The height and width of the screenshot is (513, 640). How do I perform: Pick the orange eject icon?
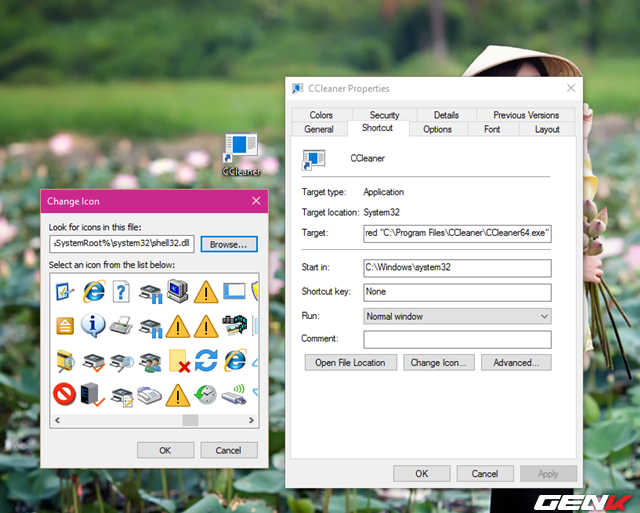(x=64, y=326)
